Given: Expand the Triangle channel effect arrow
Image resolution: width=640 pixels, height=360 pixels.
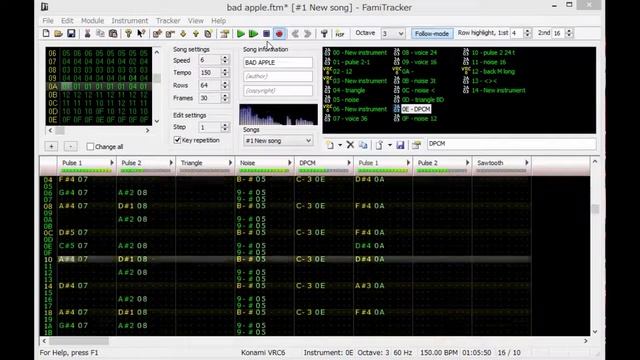Looking at the screenshot, I should [x=230, y=163].
